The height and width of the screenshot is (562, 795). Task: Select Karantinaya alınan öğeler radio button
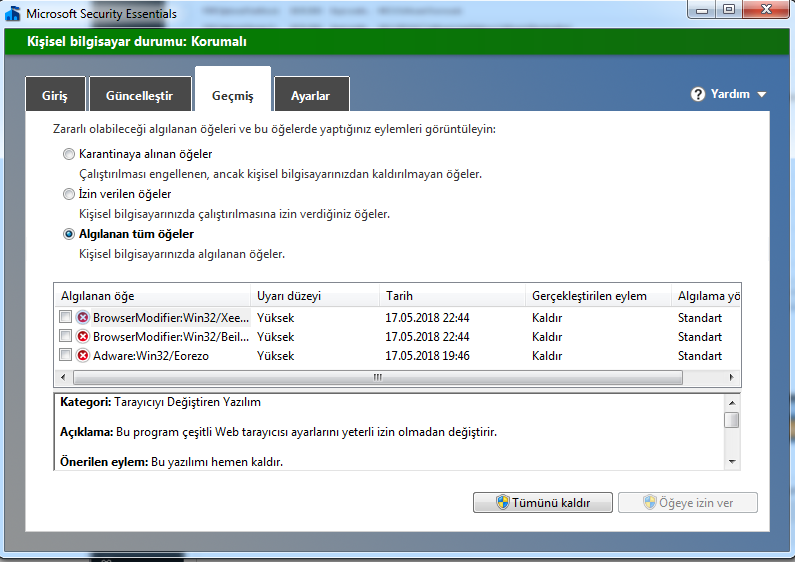(68, 154)
